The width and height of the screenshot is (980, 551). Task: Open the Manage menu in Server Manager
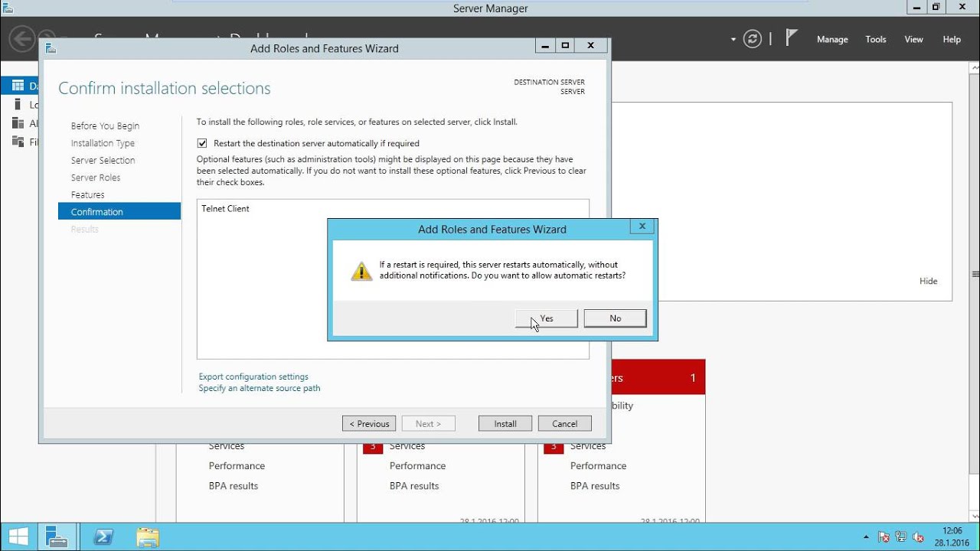click(x=832, y=40)
